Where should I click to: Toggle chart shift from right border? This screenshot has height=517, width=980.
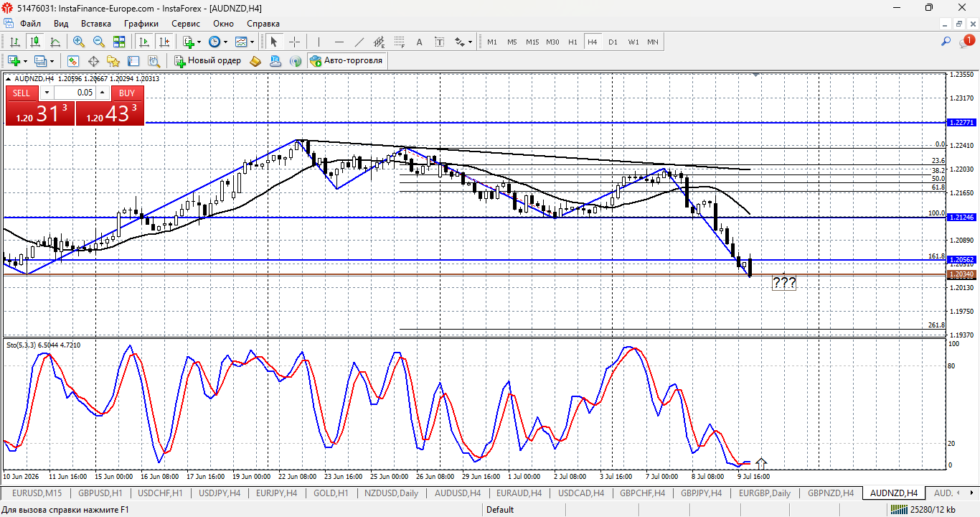[x=164, y=42]
